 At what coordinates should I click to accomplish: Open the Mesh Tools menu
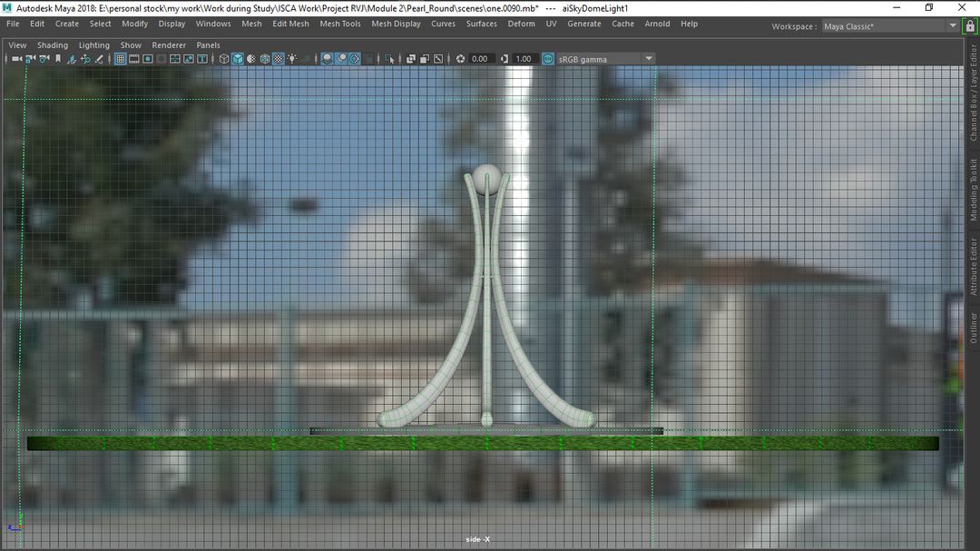point(340,24)
